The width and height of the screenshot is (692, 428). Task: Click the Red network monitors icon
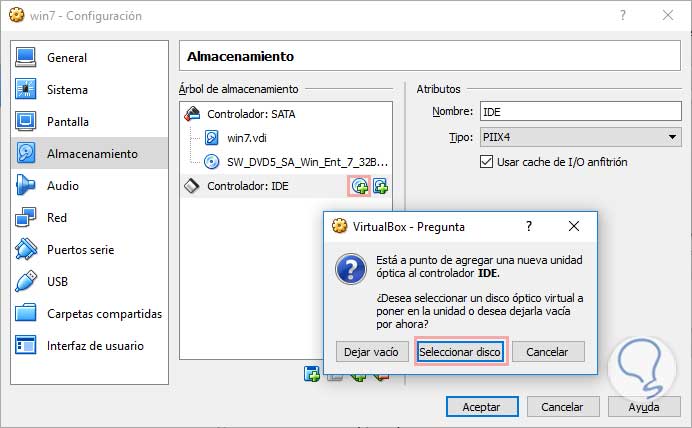[x=26, y=217]
